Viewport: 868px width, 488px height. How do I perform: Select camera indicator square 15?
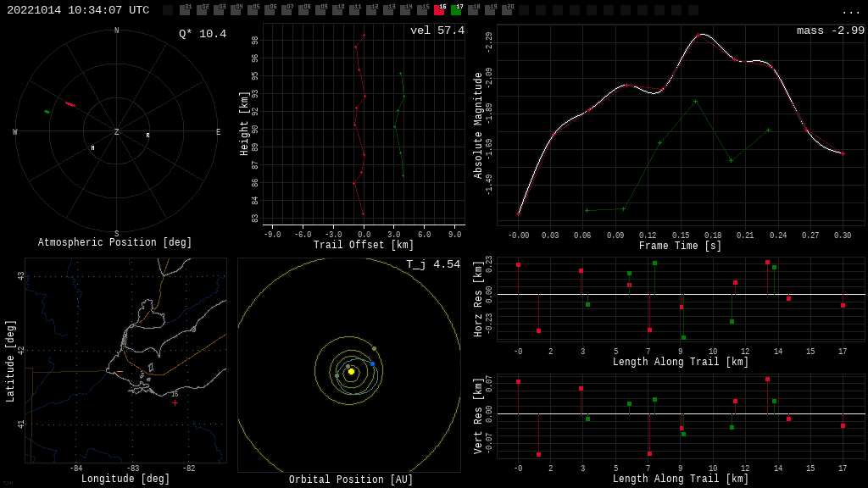click(422, 10)
